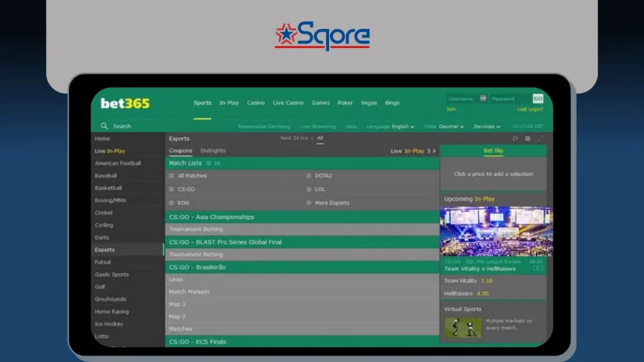
Task: Open the Virtual Sports football thumbnail
Action: [x=463, y=327]
